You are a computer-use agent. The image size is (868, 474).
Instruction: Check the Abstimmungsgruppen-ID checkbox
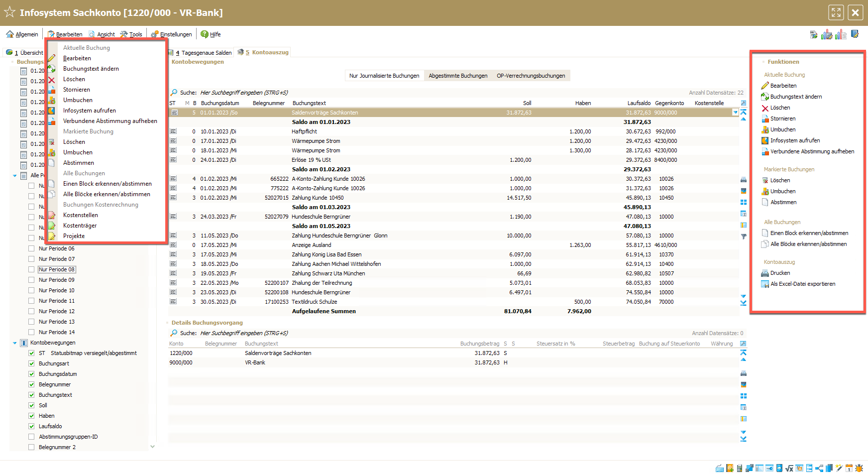pos(31,437)
